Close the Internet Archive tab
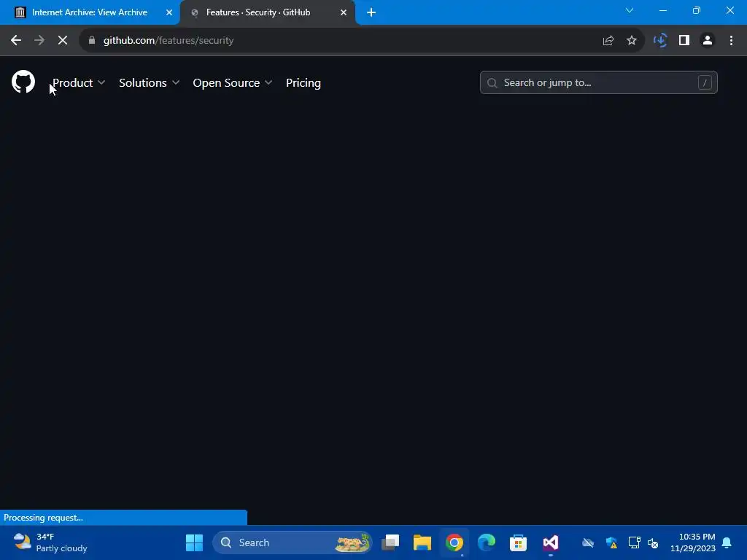Viewport: 747px width, 560px height. (x=169, y=12)
